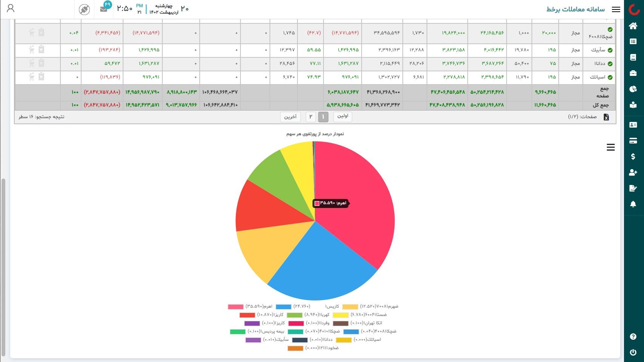This screenshot has width=644, height=362.
Task: Open the edit/signature icon in the sidebar
Action: (633, 188)
